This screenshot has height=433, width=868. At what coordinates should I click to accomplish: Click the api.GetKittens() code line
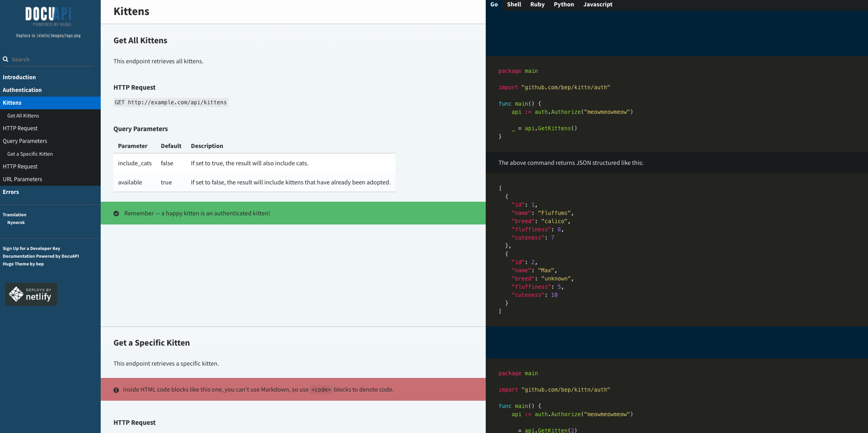click(x=544, y=128)
